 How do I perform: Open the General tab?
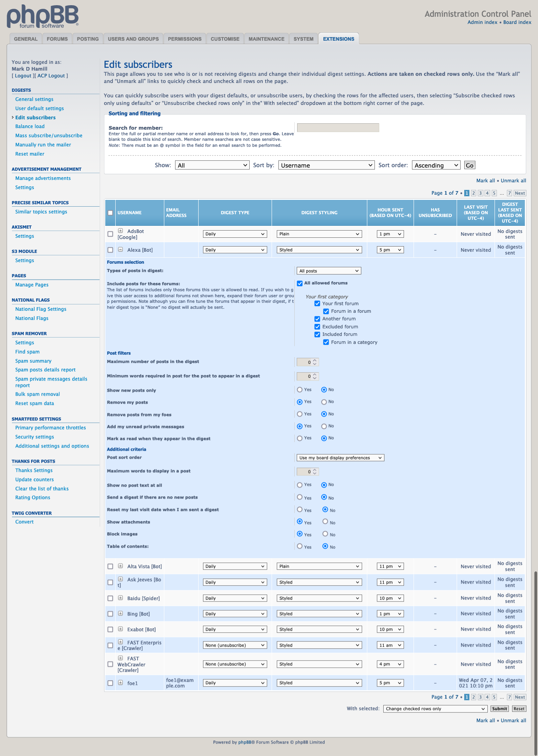coord(26,39)
